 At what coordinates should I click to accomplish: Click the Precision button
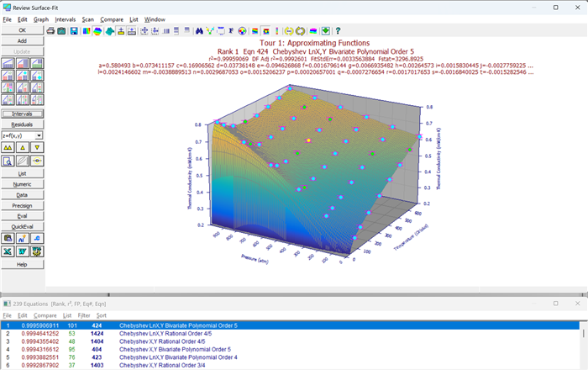(x=22, y=206)
